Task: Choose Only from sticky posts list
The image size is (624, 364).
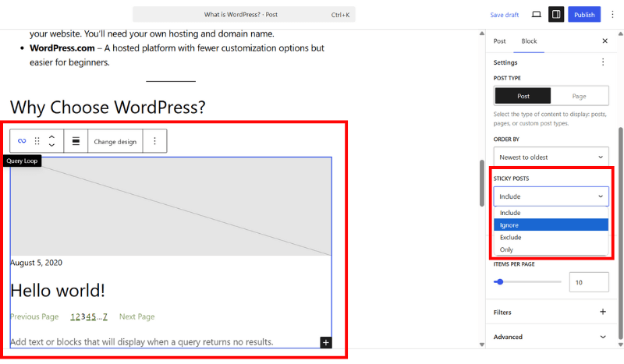Action: point(551,250)
